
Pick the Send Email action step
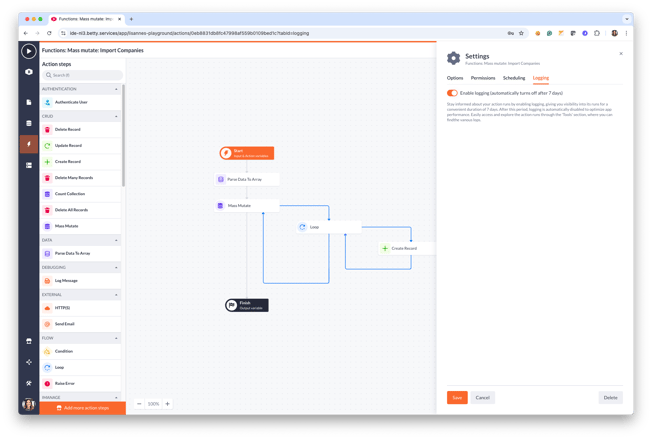(x=64, y=324)
